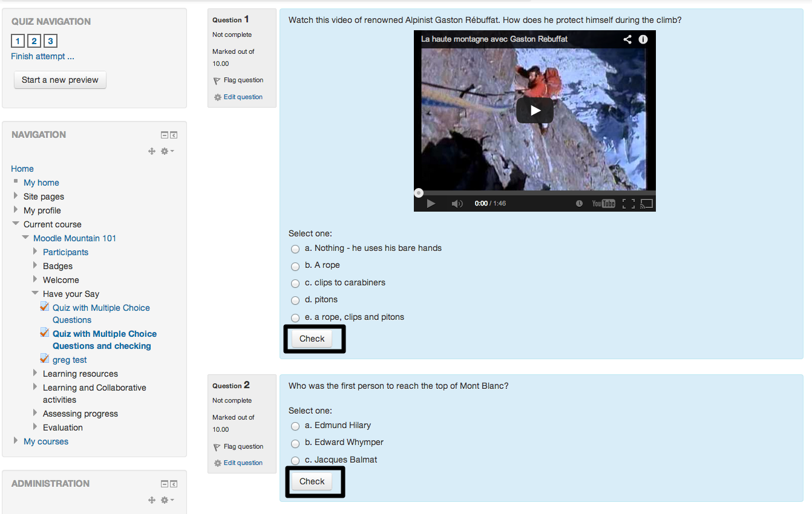
Task: Click the flag icon for Question 1
Action: (217, 80)
